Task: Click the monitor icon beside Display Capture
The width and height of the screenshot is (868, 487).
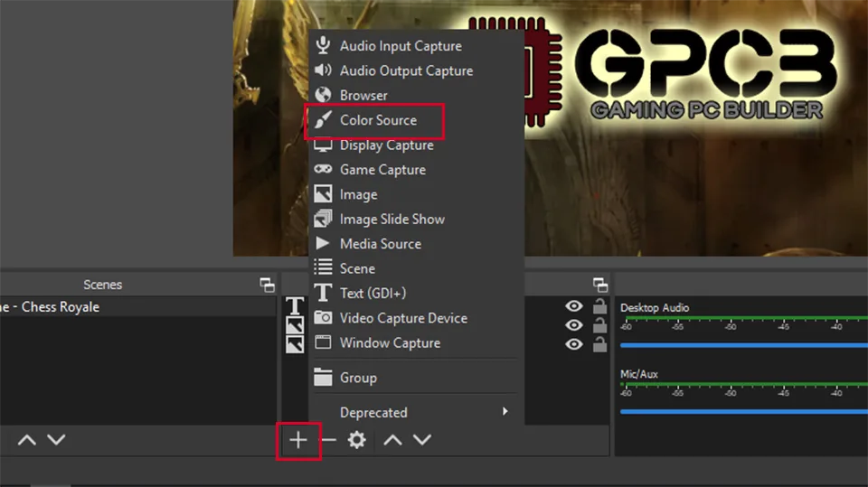Action: 323,145
